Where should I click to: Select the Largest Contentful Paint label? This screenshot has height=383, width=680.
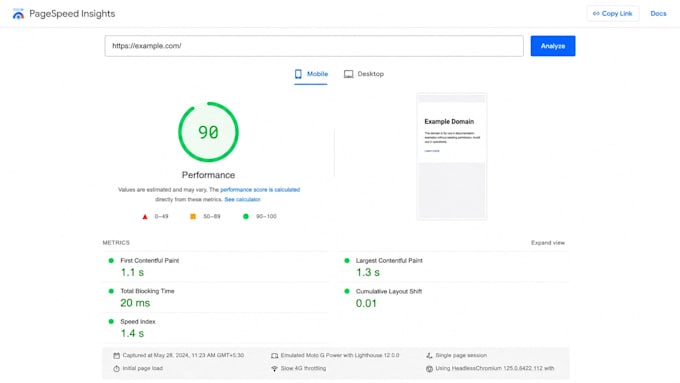coord(389,261)
